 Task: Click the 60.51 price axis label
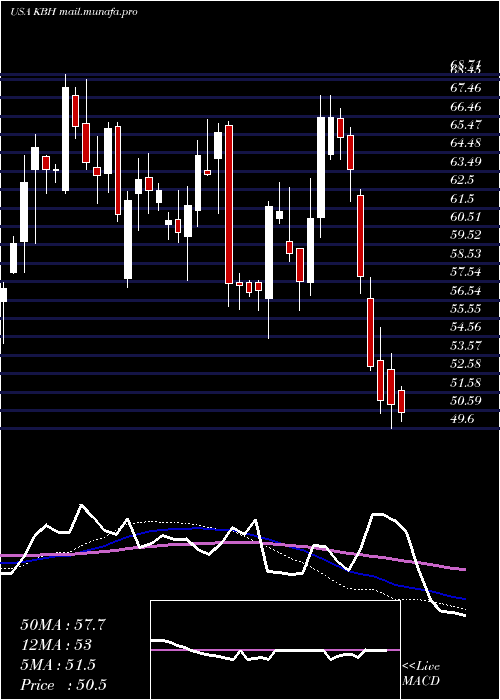pos(465,217)
